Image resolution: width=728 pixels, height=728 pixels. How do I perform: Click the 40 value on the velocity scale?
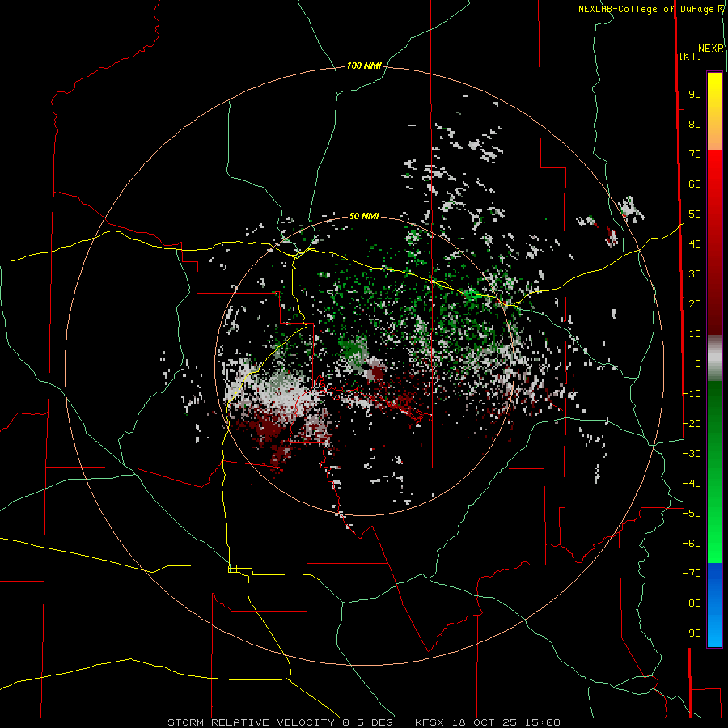[x=695, y=244]
